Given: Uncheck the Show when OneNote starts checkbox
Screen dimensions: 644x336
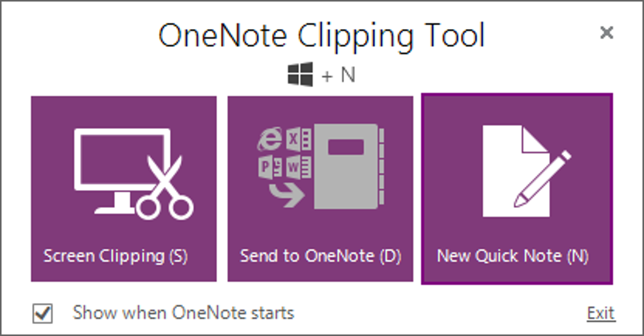Looking at the screenshot, I should 43,313.
